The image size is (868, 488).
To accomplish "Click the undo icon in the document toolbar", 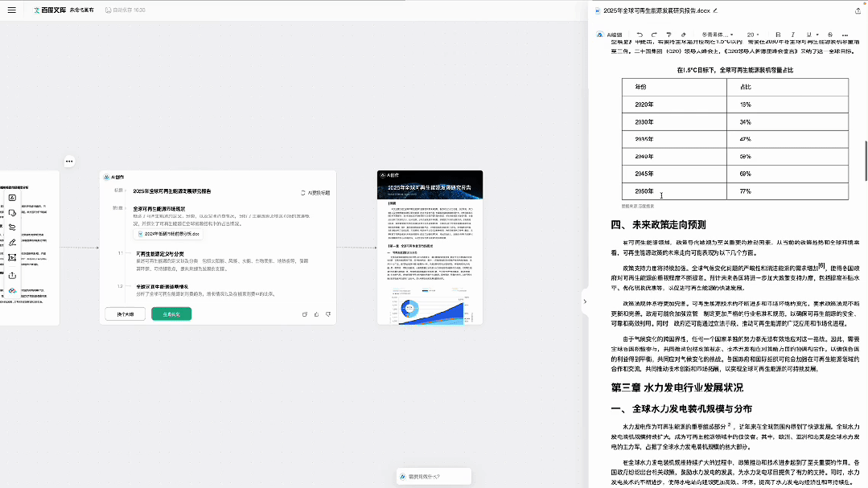I will click(640, 35).
